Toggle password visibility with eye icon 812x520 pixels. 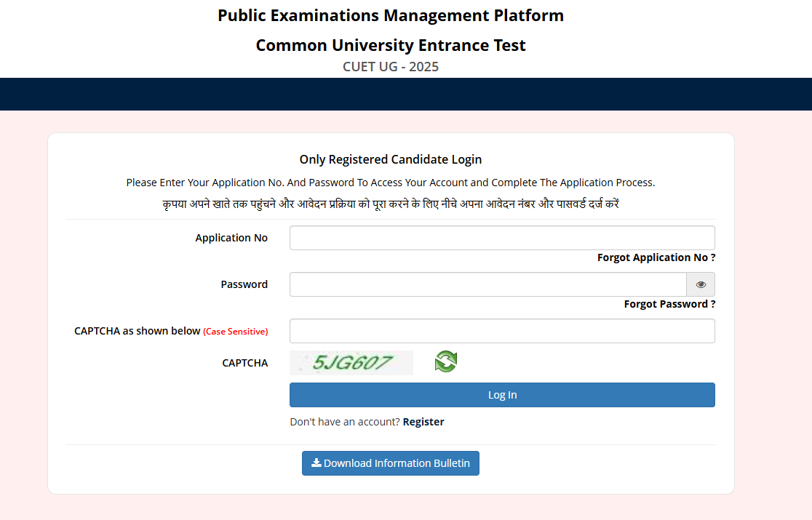tap(701, 284)
